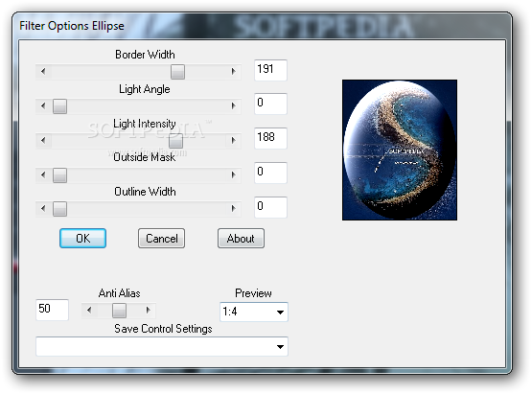Click the Light Intensity left scroll arrow
The height and width of the screenshot is (394, 532).
pos(43,141)
